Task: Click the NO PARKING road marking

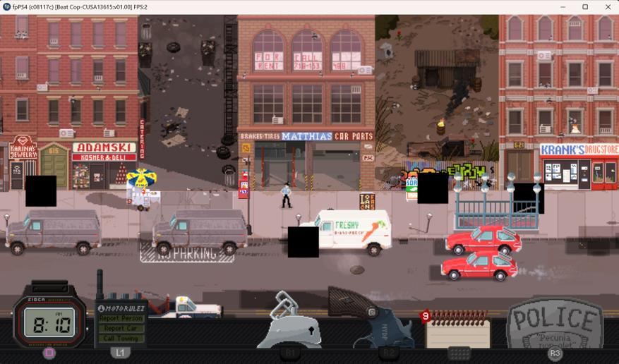Action: tap(187, 253)
